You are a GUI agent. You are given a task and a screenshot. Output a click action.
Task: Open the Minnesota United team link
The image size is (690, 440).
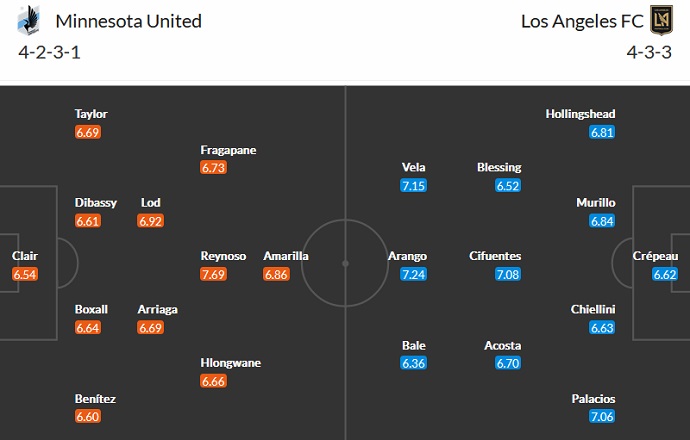(x=128, y=21)
